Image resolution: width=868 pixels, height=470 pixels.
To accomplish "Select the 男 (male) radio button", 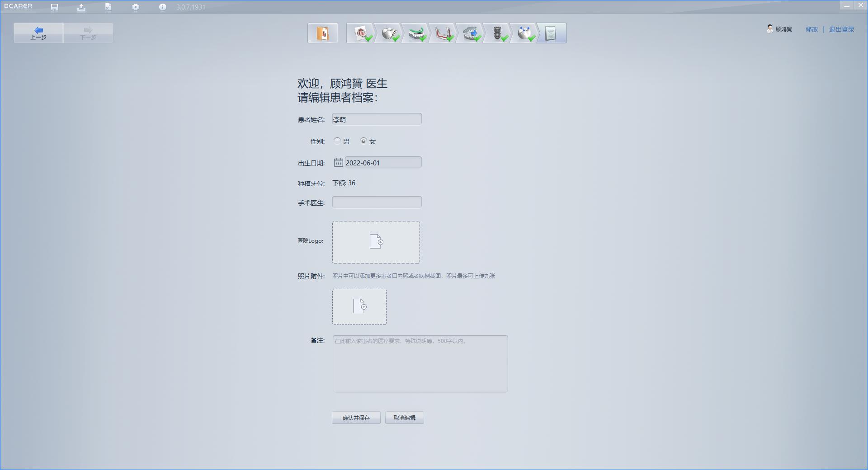I will point(337,141).
